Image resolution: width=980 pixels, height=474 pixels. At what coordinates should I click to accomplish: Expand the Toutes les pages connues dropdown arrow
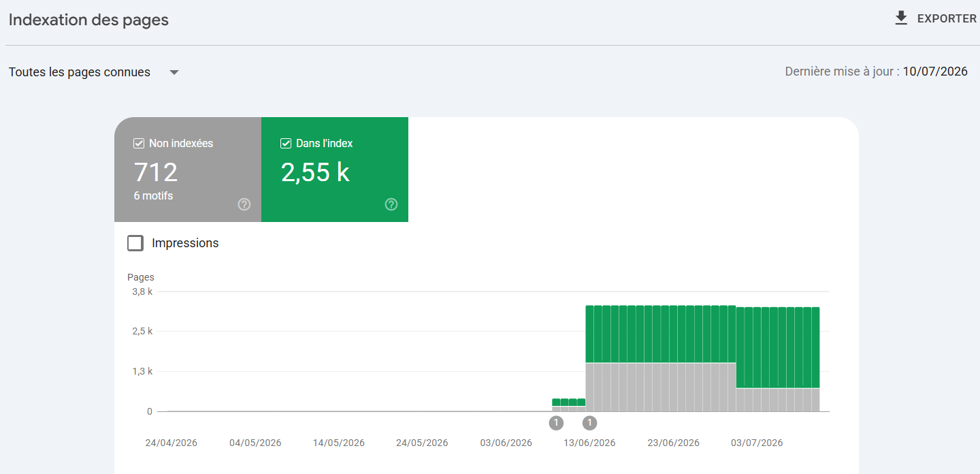pyautogui.click(x=174, y=72)
